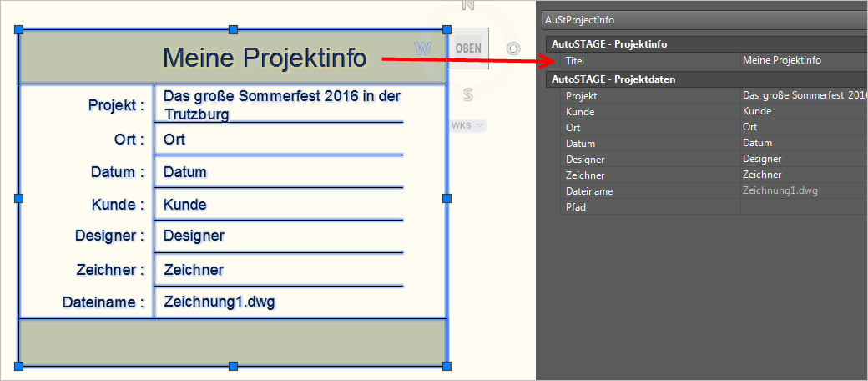This screenshot has height=381, width=868.
Task: Edit the Titel value Meine Projektinfo
Action: (801, 60)
